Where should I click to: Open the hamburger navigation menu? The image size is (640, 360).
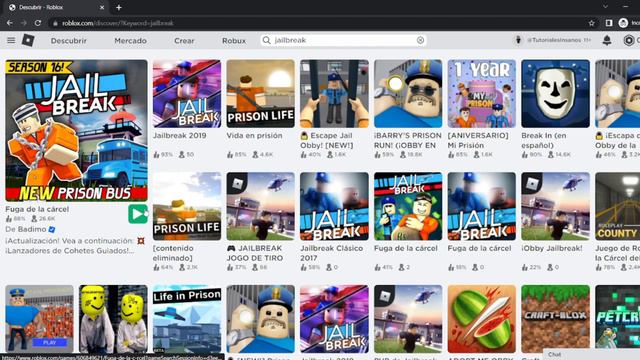click(11, 40)
